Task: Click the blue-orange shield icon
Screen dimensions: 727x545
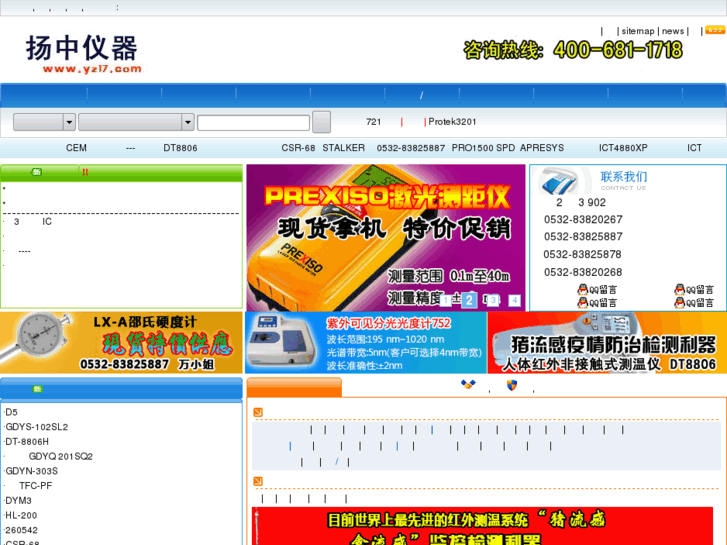Action: pos(512,385)
